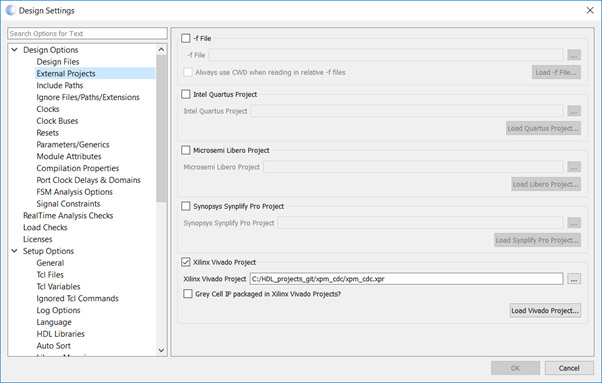This screenshot has width=602, height=383.
Task: Open HDL Libraries settings
Action: click(61, 334)
